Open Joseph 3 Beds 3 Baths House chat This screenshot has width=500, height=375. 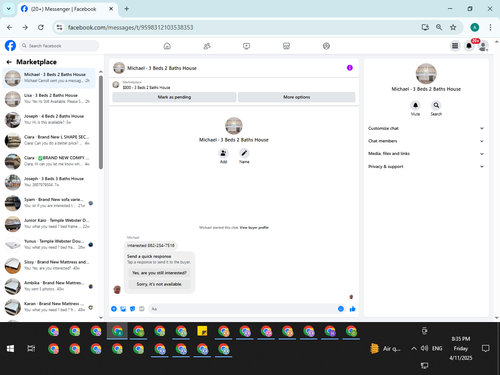click(x=49, y=182)
